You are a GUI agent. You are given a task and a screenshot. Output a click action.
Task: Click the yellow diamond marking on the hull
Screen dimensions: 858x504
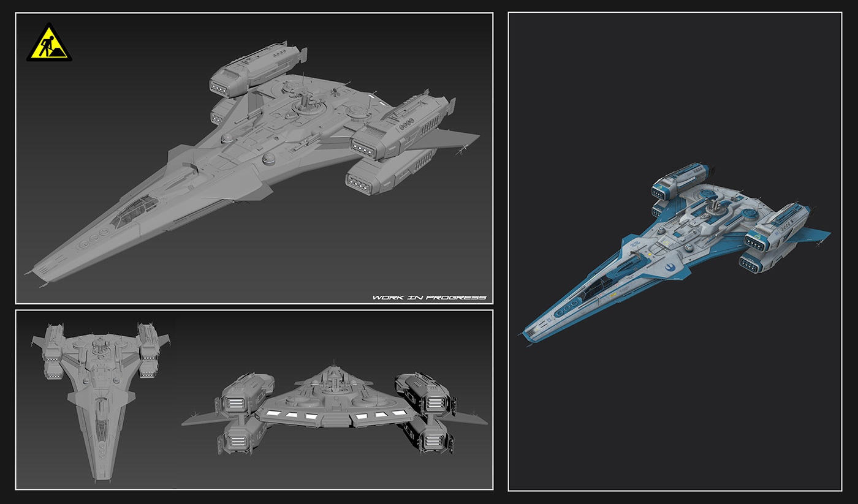tap(650, 254)
